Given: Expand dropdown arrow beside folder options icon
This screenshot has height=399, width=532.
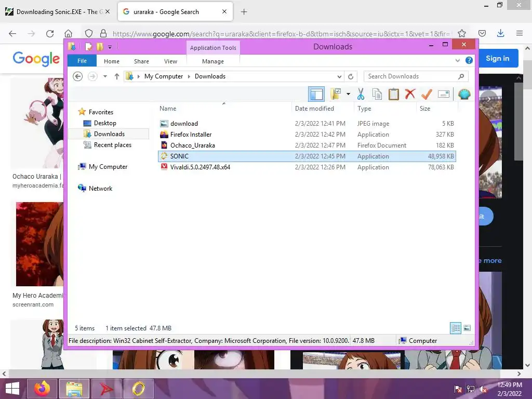Looking at the screenshot, I should (x=348, y=94).
